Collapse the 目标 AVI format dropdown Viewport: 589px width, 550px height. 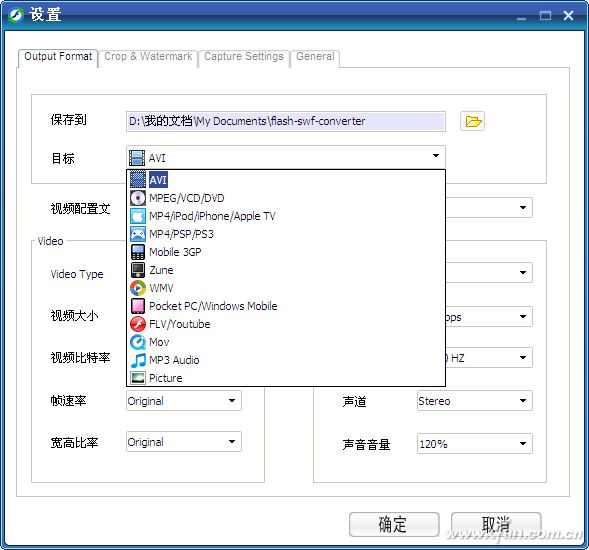436,156
